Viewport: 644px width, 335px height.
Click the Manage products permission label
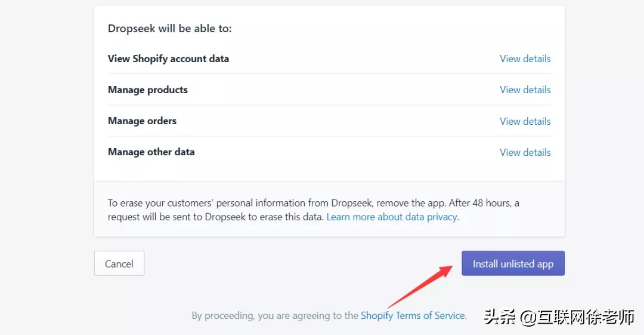pyautogui.click(x=147, y=90)
